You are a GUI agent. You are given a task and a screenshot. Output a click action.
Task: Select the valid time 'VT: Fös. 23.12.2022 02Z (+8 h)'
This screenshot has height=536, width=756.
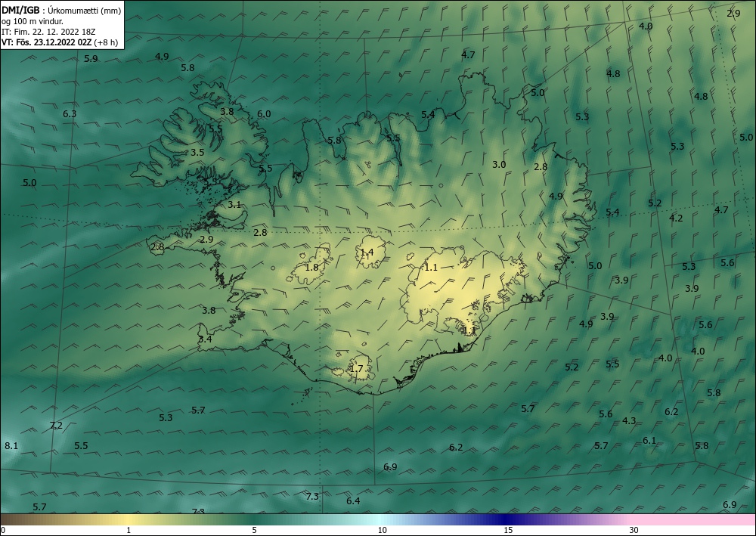tap(60, 42)
